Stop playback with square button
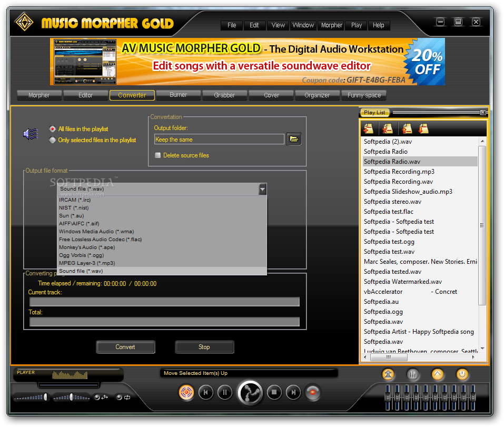Screen dimensions: 504x427 pos(274,392)
